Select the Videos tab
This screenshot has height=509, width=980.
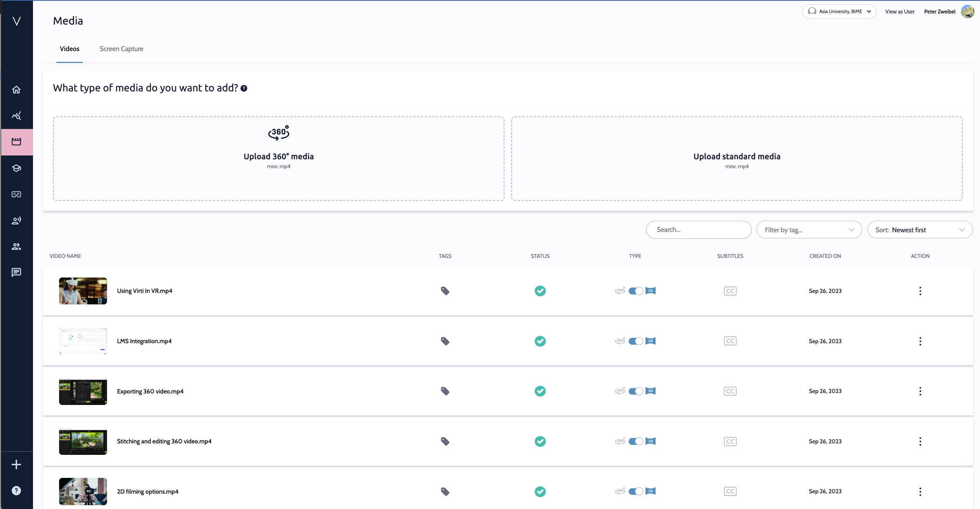pyautogui.click(x=69, y=49)
